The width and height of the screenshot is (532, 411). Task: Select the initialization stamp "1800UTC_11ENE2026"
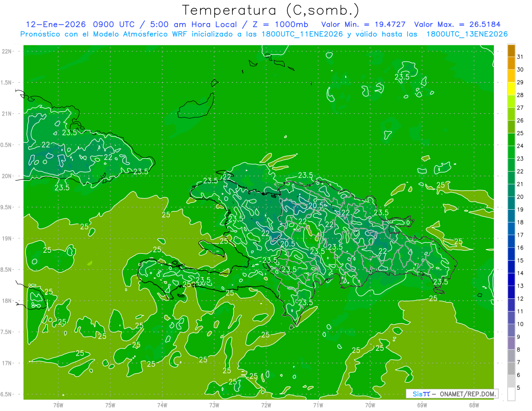point(301,34)
